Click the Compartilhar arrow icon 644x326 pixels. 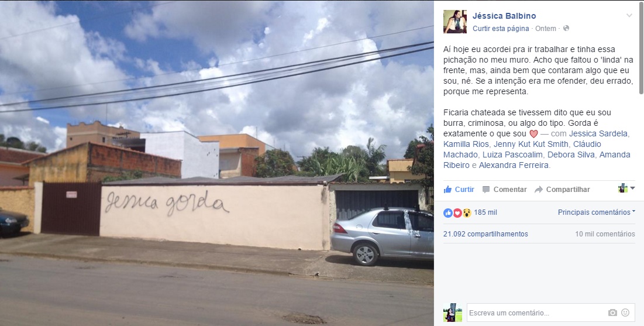point(539,190)
